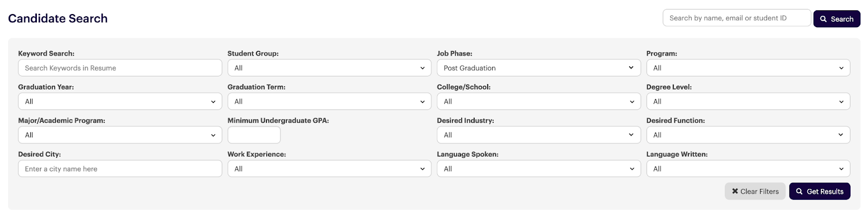Open the Graduation Year dropdown
This screenshot has height=222, width=868.
(120, 102)
